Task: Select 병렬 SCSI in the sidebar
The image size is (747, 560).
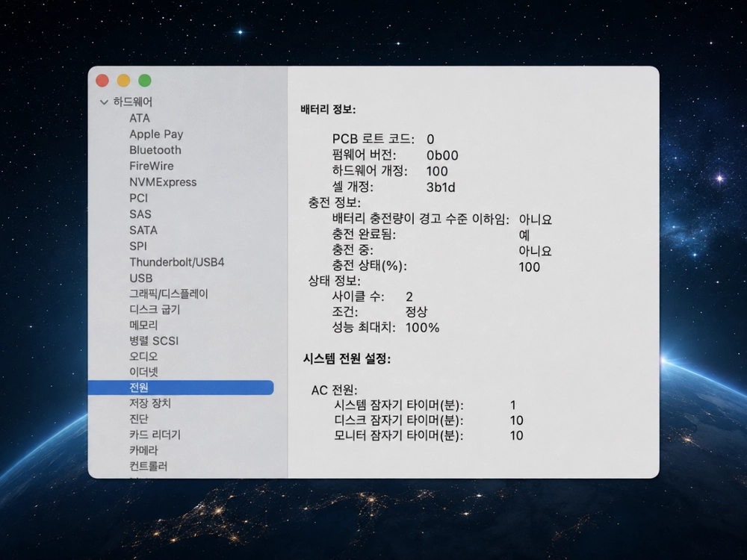Action: coord(154,341)
